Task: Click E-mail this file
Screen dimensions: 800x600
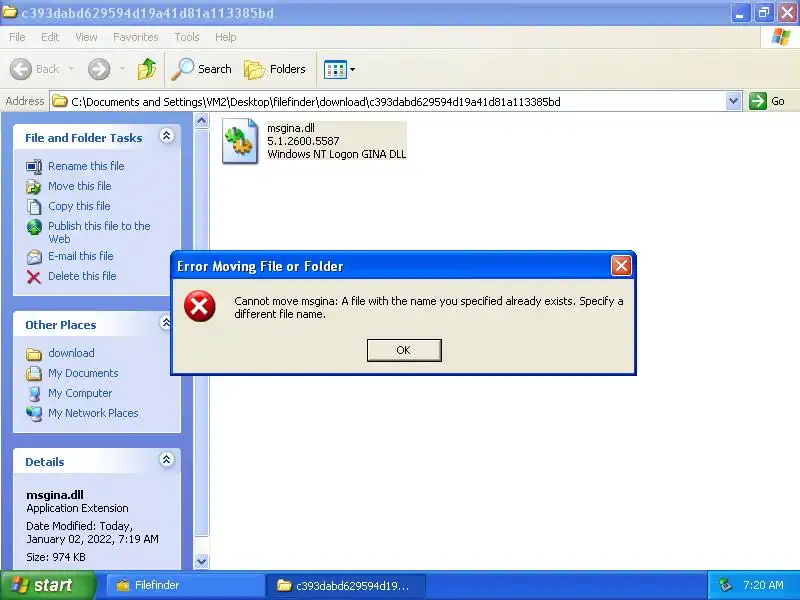Action: point(81,256)
